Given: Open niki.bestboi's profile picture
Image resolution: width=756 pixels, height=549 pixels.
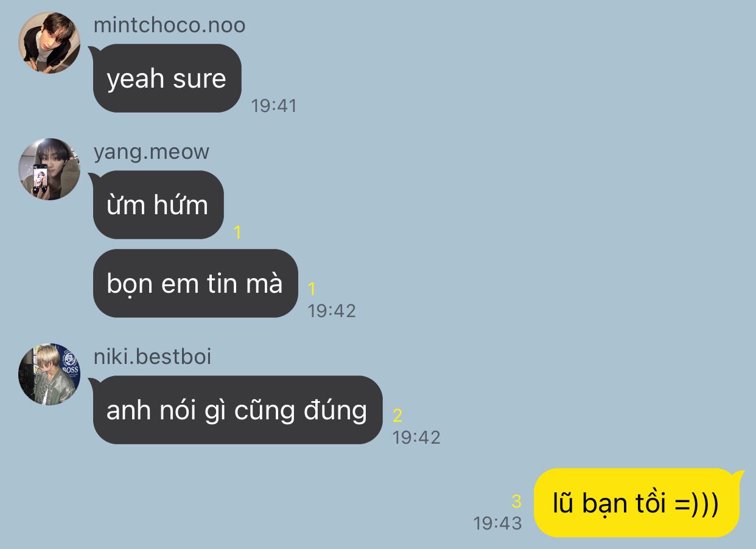Looking at the screenshot, I should point(49,374).
